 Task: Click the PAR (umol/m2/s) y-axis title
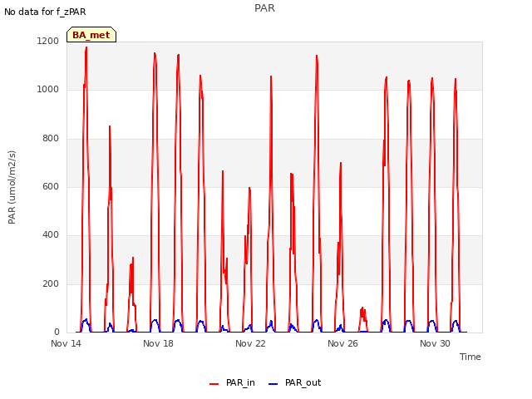click(x=12, y=187)
